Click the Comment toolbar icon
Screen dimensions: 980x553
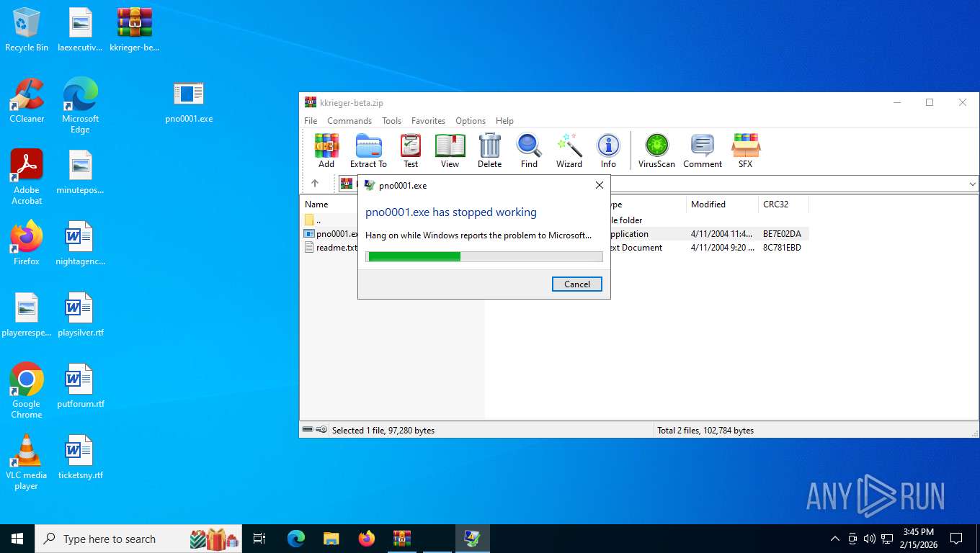pyautogui.click(x=703, y=151)
